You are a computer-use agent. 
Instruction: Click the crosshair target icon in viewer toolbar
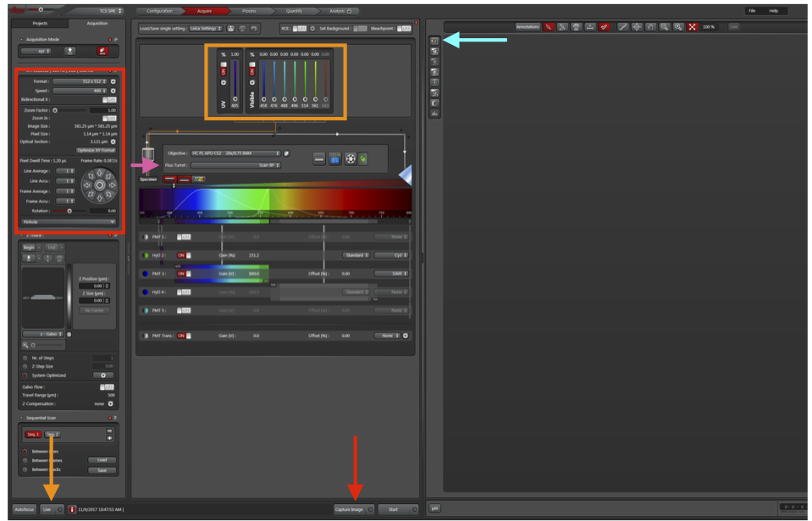[x=637, y=27]
